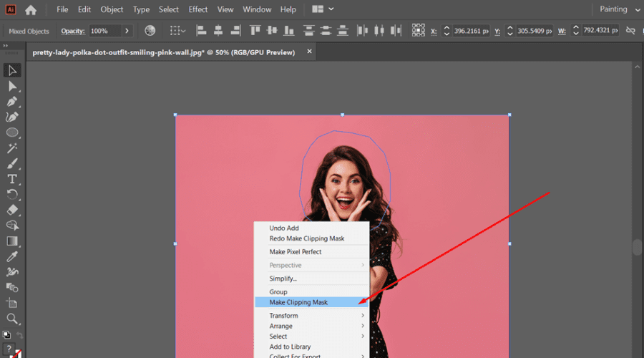Image resolution: width=644 pixels, height=358 pixels.
Task: Align objects to vertical center
Action: click(272, 30)
